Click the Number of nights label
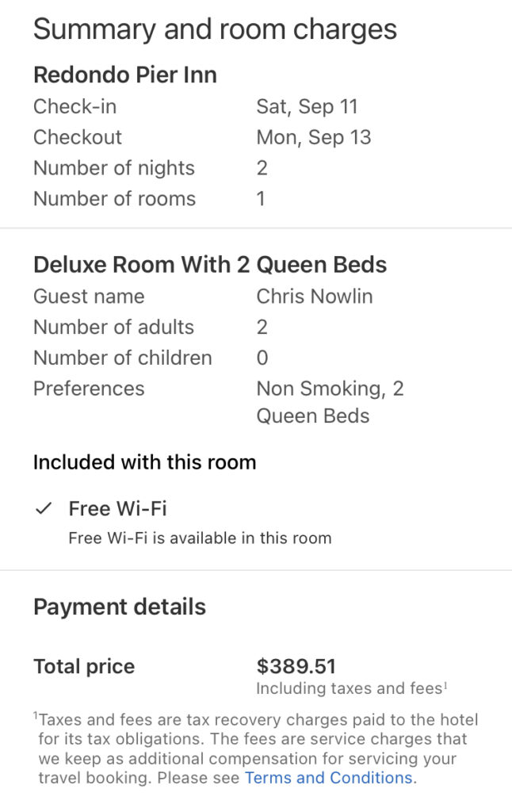 [x=113, y=168]
